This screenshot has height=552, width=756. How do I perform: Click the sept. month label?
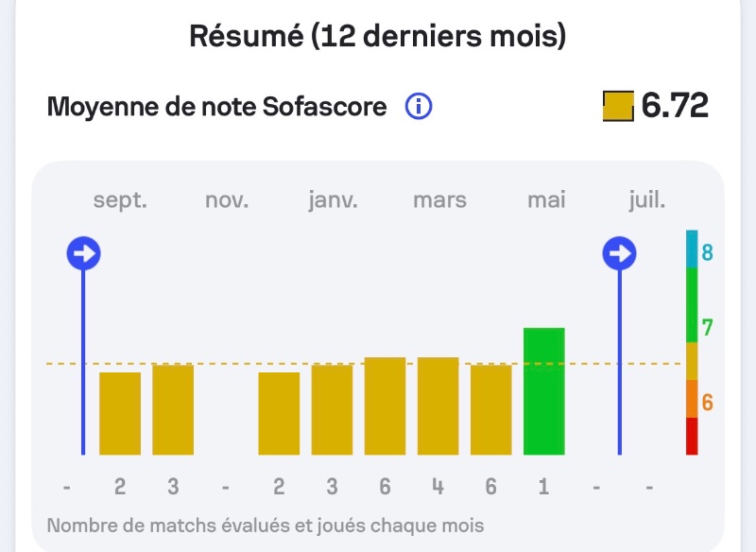click(x=120, y=200)
